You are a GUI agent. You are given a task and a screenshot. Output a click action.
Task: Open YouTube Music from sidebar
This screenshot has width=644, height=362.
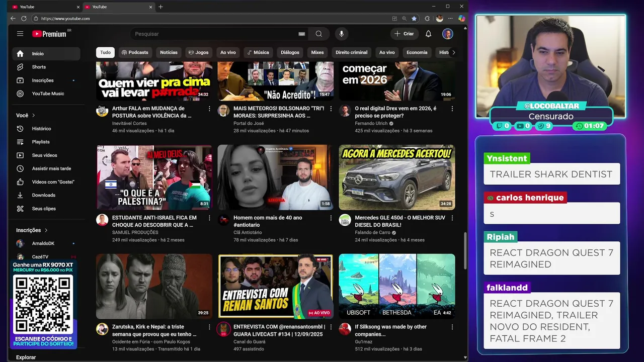(46, 94)
